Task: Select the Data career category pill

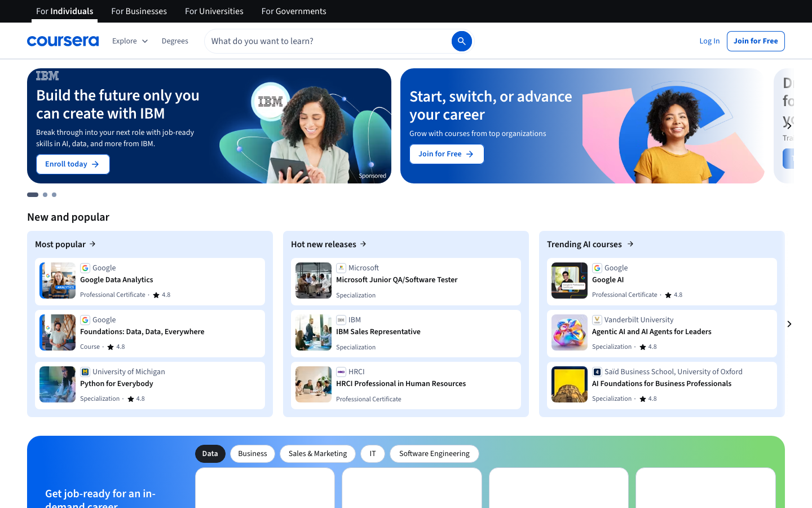Action: 210,454
